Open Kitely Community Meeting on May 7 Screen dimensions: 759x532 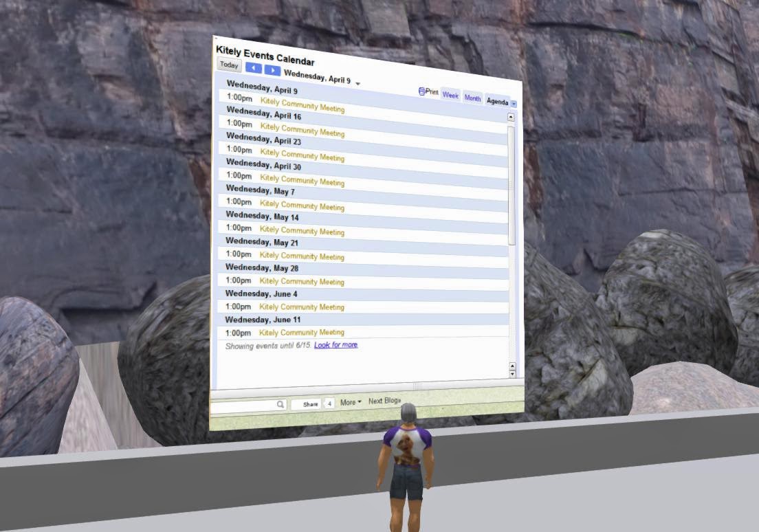302,206
